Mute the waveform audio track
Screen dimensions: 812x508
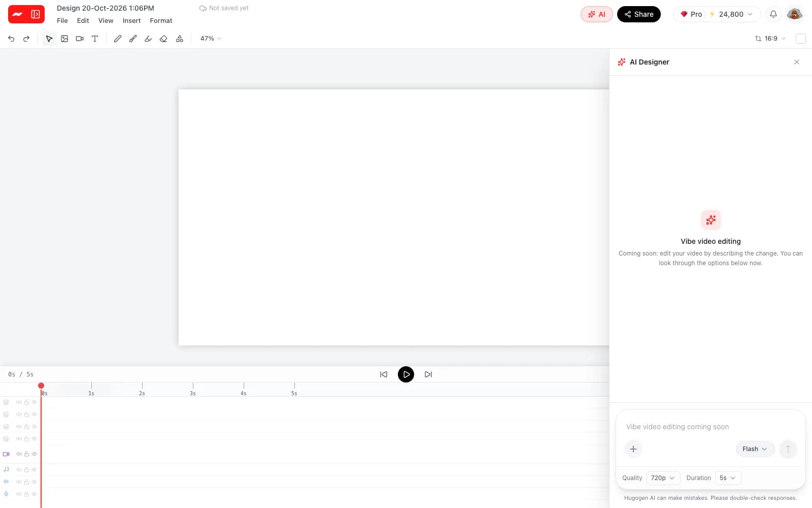point(19,482)
